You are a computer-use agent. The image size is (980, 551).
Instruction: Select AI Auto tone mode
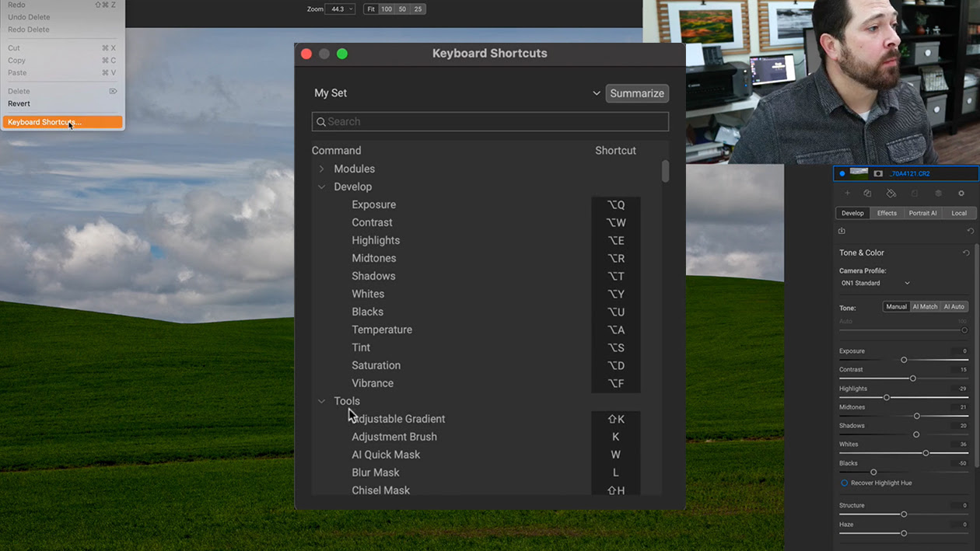pos(954,307)
